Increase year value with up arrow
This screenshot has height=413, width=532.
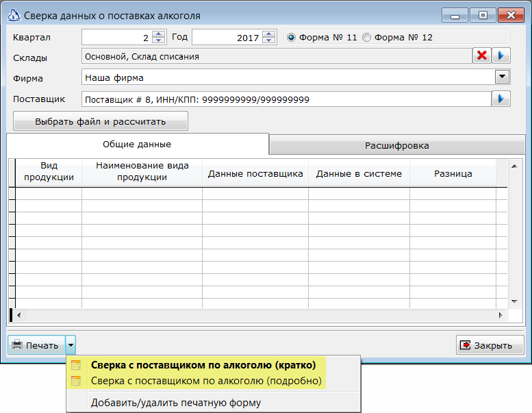(x=268, y=34)
